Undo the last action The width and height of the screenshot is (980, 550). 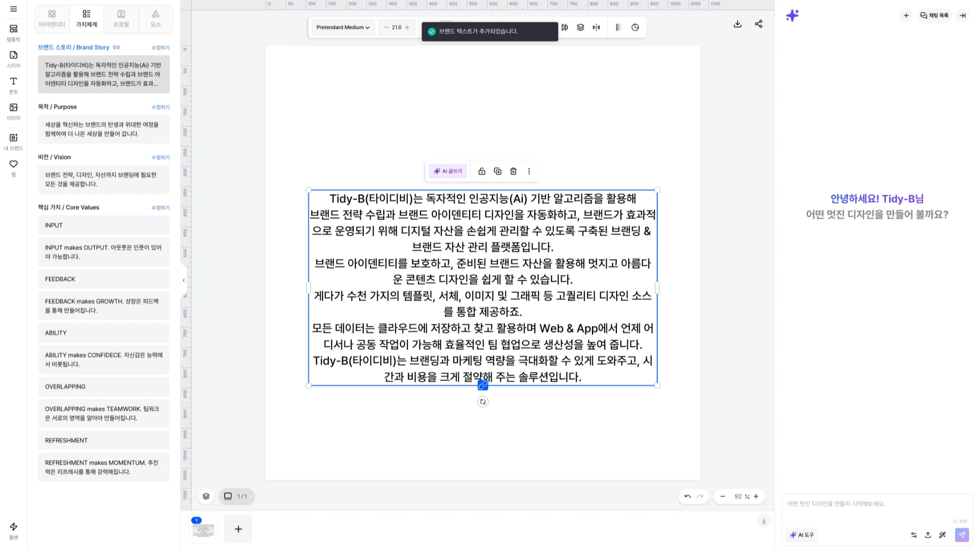(x=687, y=497)
